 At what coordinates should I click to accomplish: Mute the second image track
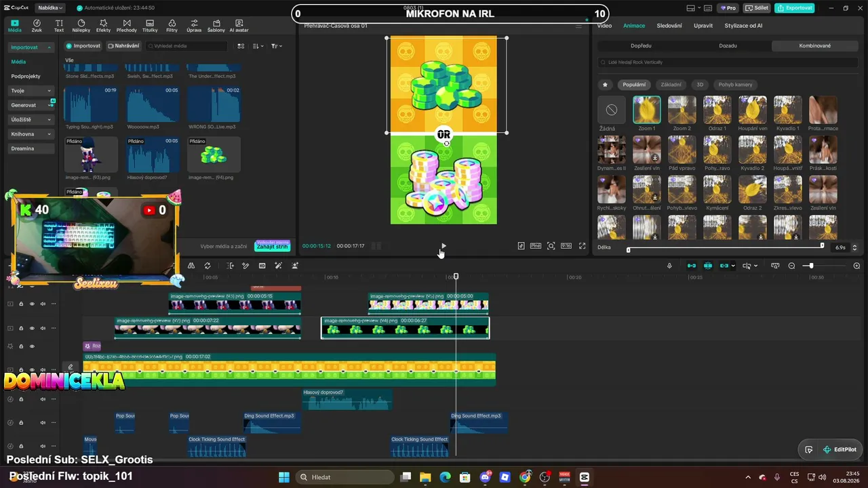43,328
